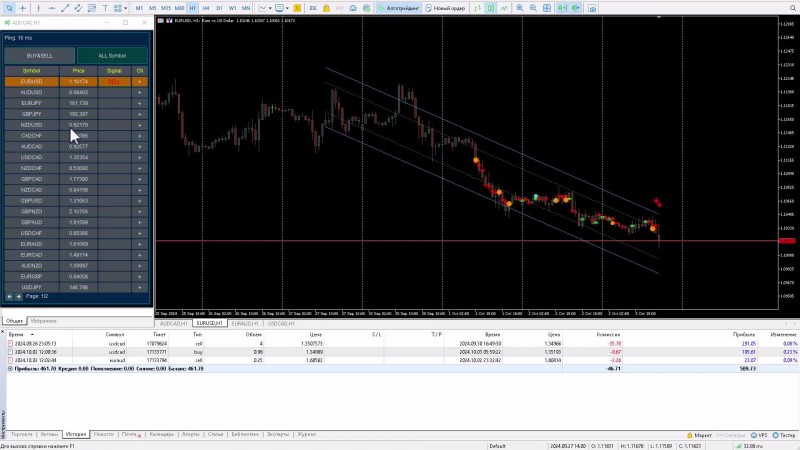
Task: Pick the horizontal line tool
Action: 52,8
